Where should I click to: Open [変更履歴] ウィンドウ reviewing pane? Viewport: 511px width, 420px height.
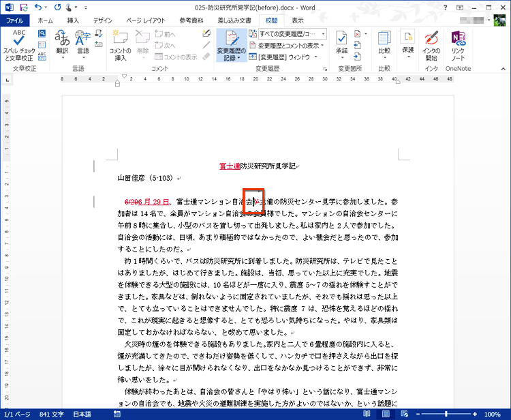pos(279,57)
